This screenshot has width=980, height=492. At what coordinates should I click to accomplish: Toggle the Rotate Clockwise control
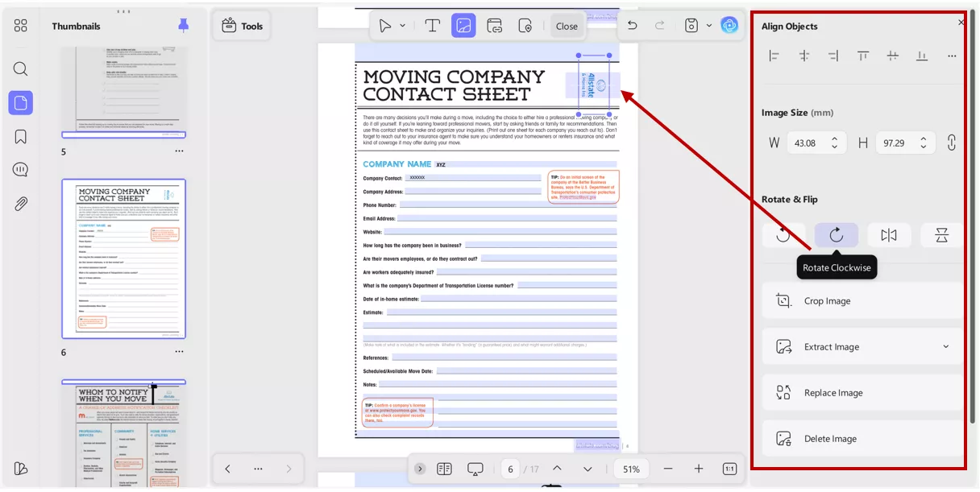click(x=837, y=234)
